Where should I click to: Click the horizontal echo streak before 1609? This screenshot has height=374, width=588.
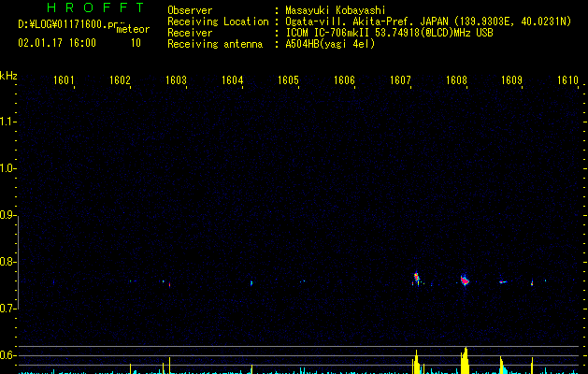click(503, 281)
